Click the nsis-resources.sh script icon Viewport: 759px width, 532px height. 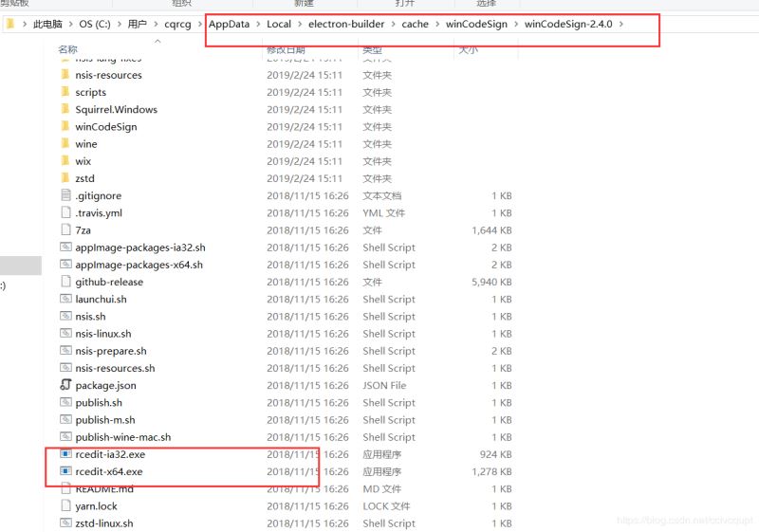(x=65, y=368)
